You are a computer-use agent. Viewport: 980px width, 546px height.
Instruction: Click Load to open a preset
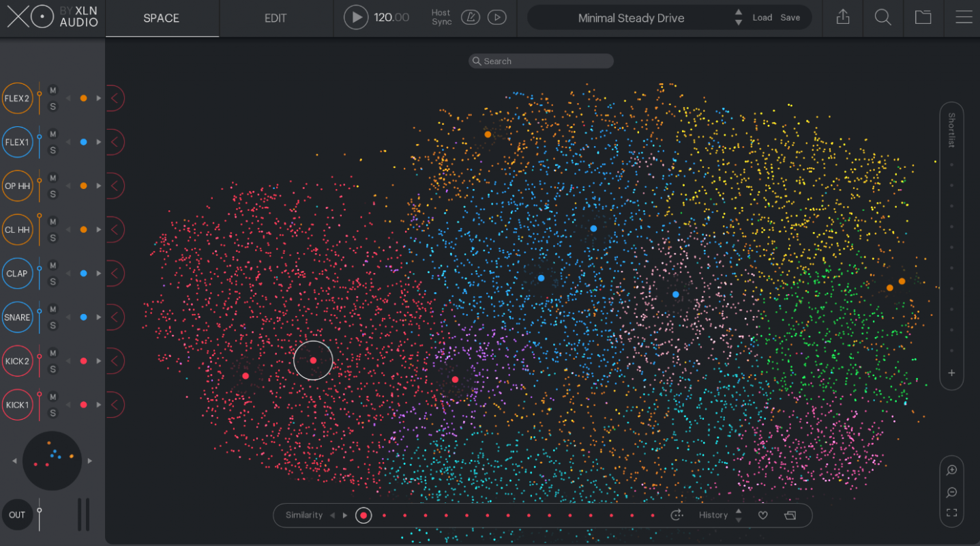click(762, 17)
